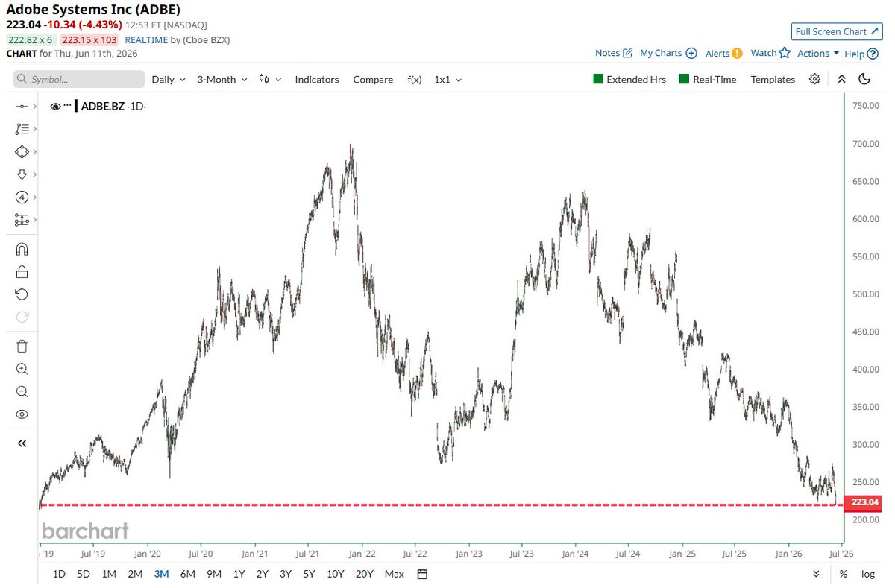
Task: Open ADBE.BZ series options ellipsis
Action: [67, 107]
